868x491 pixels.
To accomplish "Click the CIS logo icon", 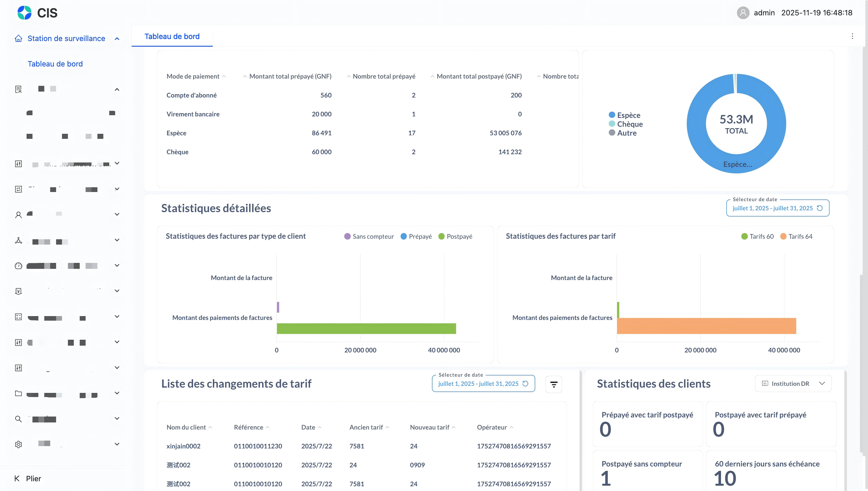I will pyautogui.click(x=24, y=13).
